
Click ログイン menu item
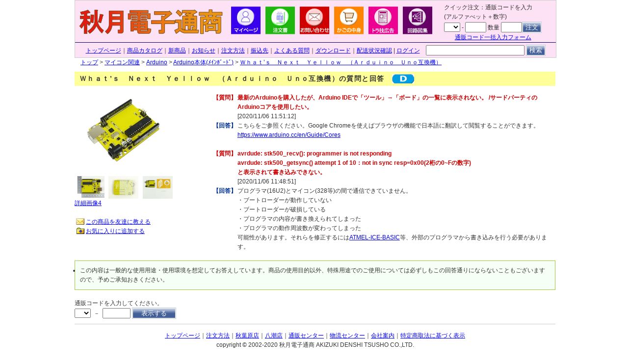[x=408, y=51]
